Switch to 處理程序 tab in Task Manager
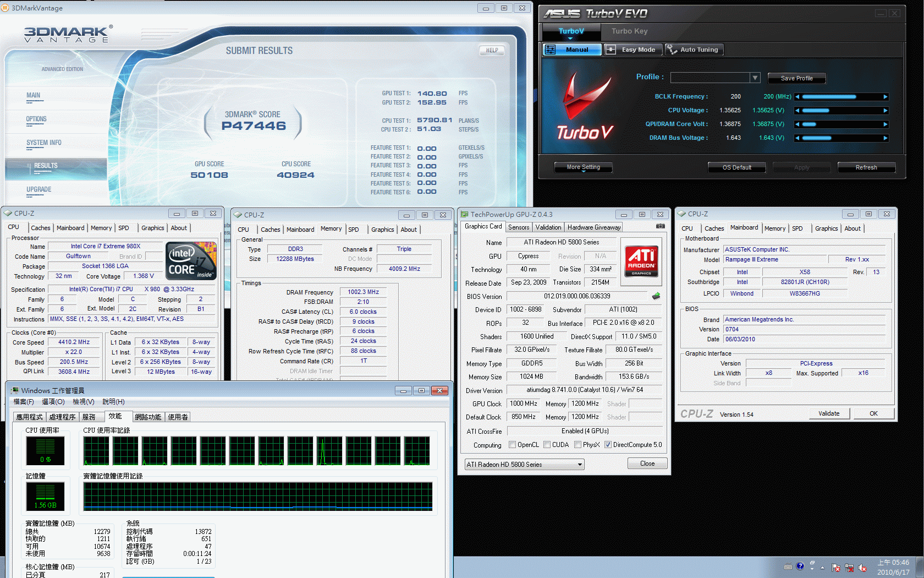 (62, 417)
